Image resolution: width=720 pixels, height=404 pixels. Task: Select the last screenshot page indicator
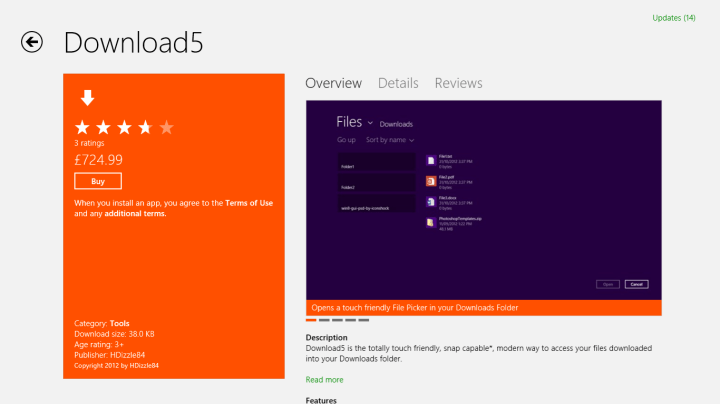click(364, 320)
